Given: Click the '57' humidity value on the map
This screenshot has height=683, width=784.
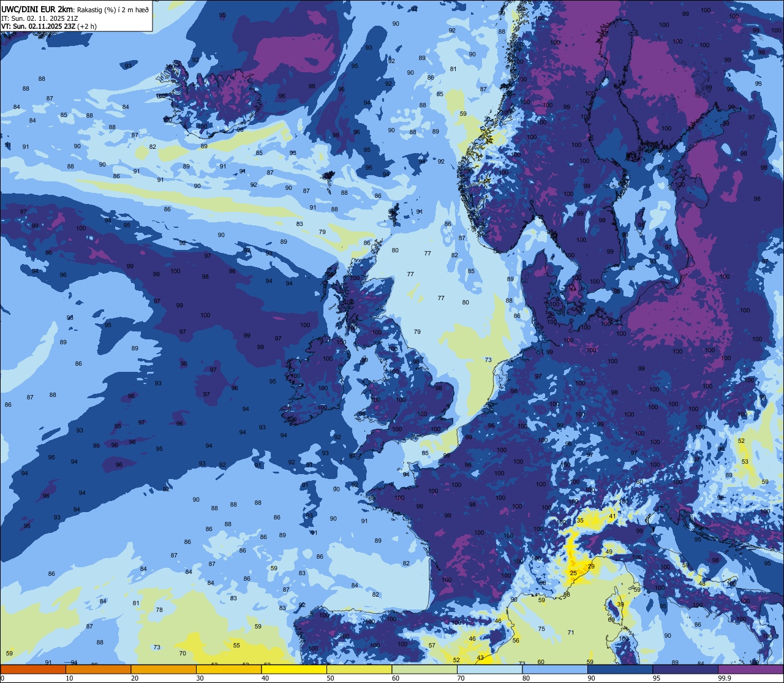Looking at the screenshot, I should 432,645.
